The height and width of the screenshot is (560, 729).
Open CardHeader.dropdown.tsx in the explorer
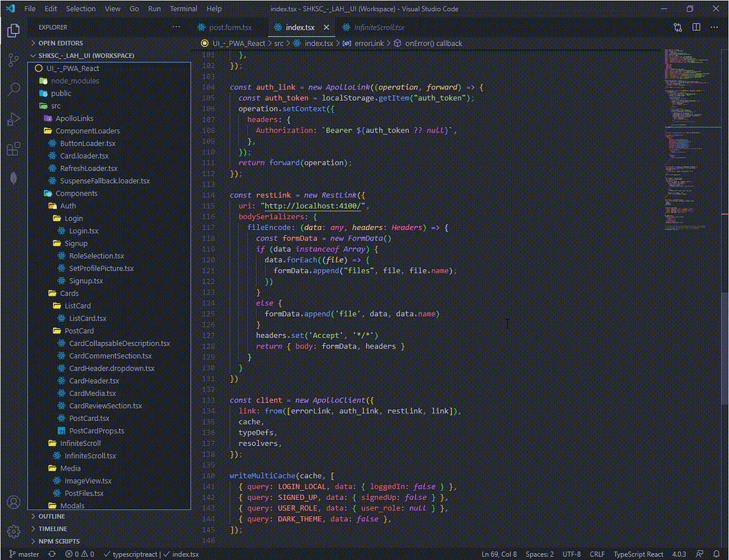point(112,368)
